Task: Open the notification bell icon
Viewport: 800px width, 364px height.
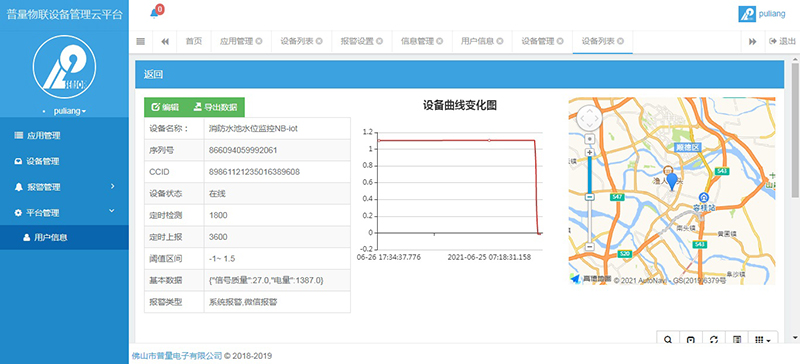Action: point(154,14)
